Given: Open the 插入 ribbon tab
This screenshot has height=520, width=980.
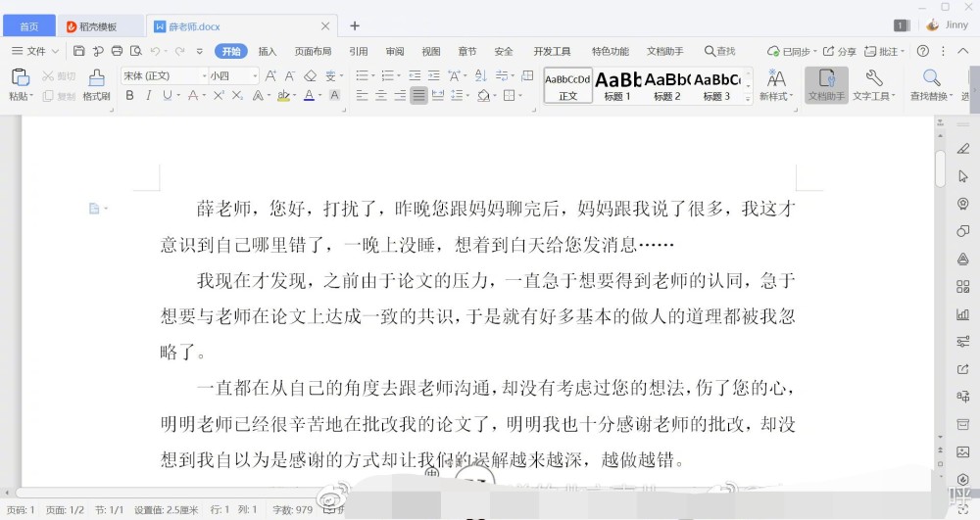Looking at the screenshot, I should 268,51.
